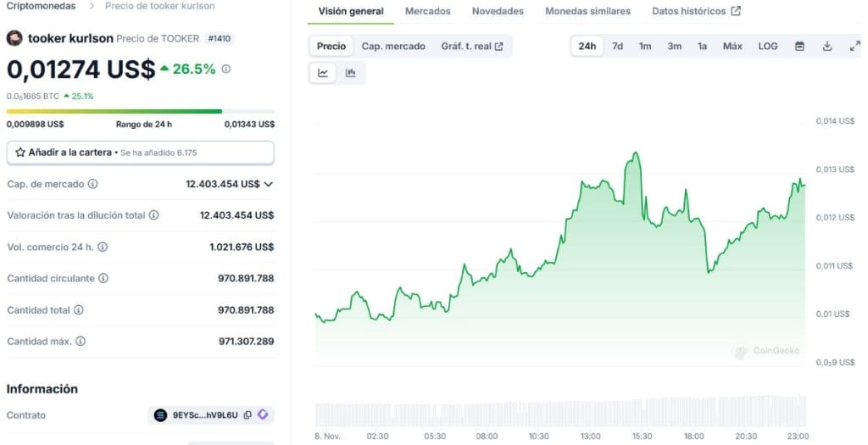Click external link icon on Datos históricos
The height and width of the screenshot is (445, 868).
pos(736,11)
